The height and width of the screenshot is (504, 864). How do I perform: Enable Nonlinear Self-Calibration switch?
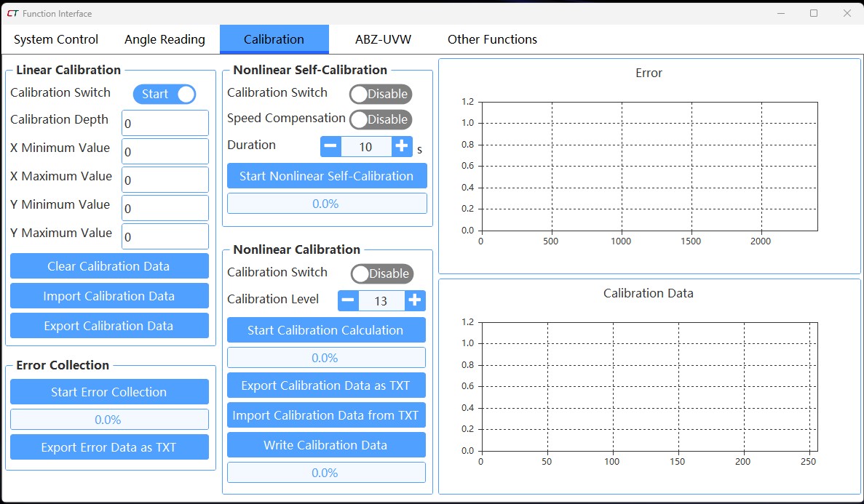[381, 94]
